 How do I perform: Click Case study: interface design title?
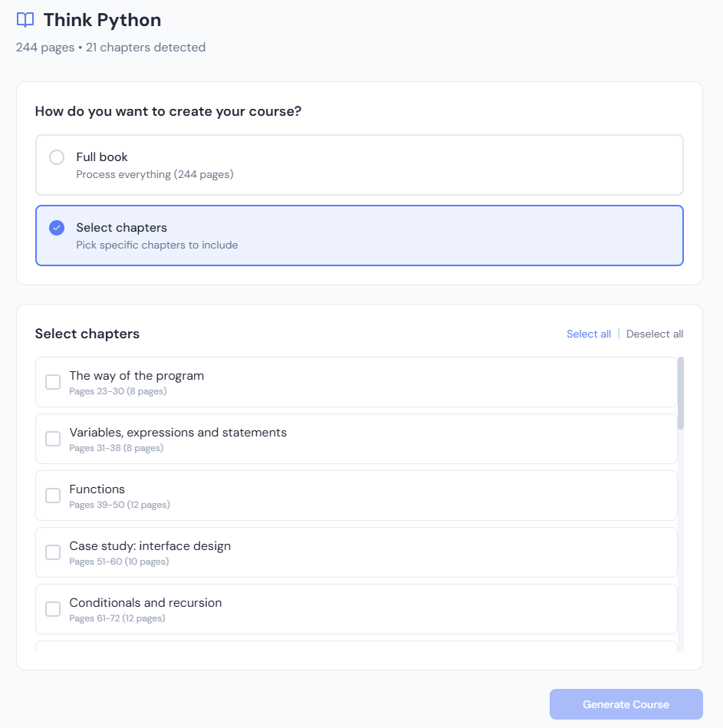[x=150, y=546]
